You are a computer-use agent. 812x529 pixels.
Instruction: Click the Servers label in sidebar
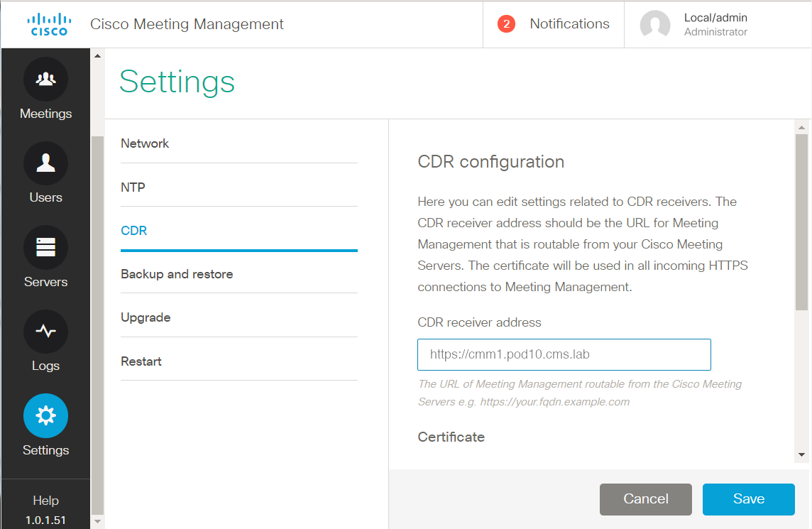point(45,282)
